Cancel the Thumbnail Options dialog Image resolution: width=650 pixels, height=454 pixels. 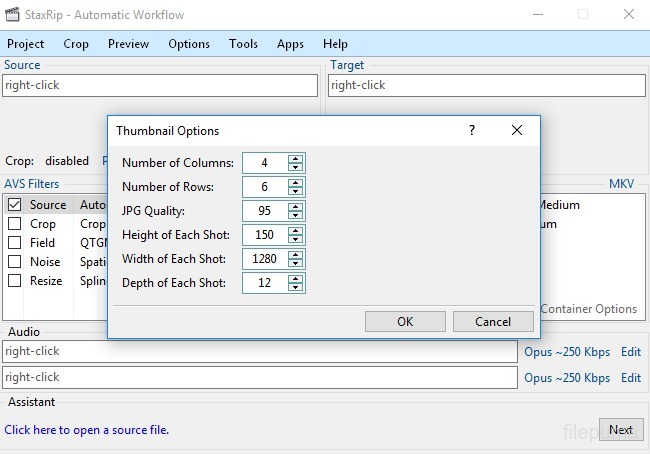[493, 322]
